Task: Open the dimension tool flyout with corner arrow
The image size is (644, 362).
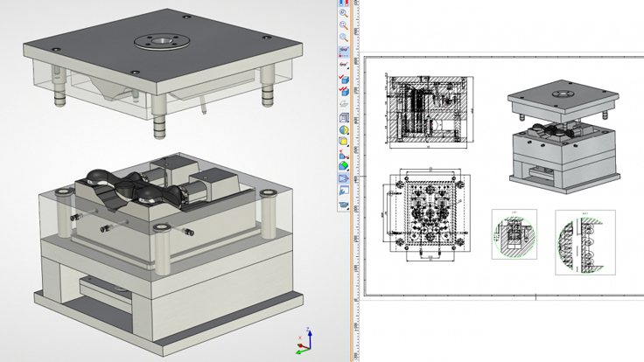Action: (344, 65)
